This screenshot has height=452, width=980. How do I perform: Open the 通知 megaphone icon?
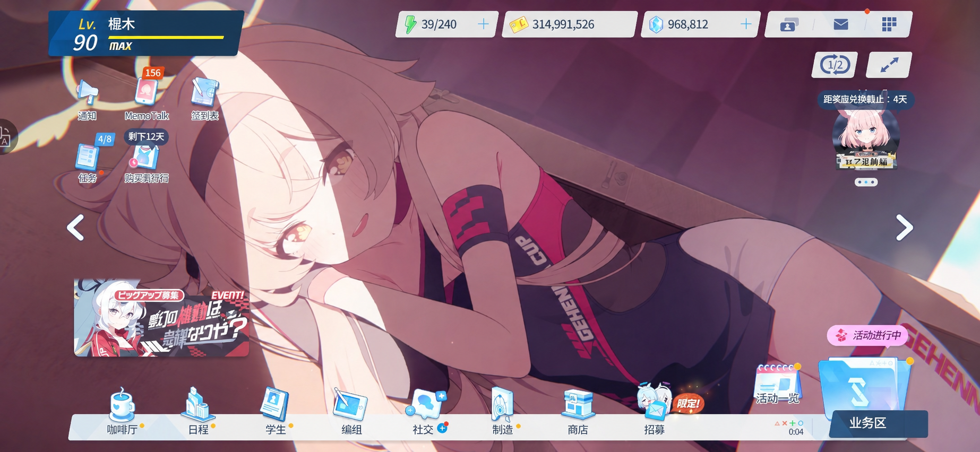[x=87, y=100]
